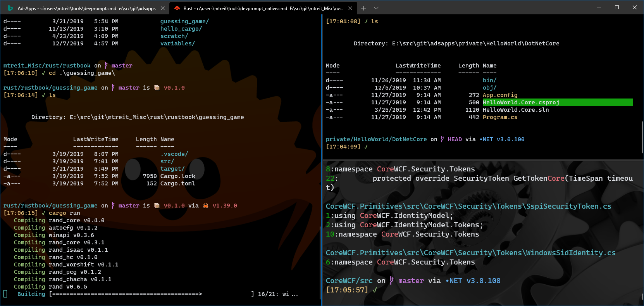
Task: Click the src/ folder in guessing_game listing
Action: (x=167, y=161)
